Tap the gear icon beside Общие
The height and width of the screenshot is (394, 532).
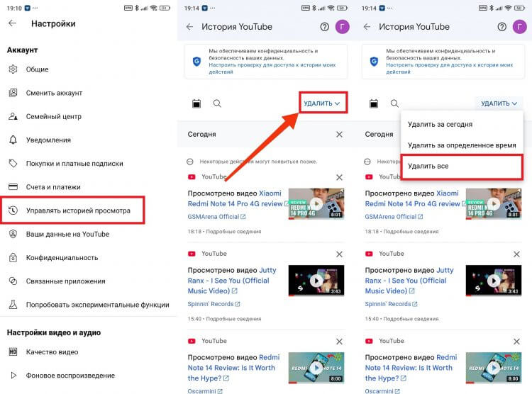(13, 69)
